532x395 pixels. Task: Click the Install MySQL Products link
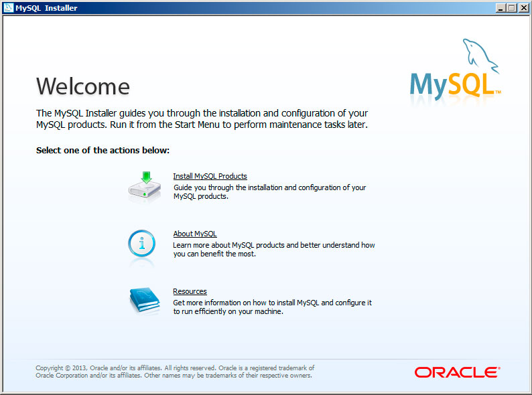pyautogui.click(x=210, y=176)
